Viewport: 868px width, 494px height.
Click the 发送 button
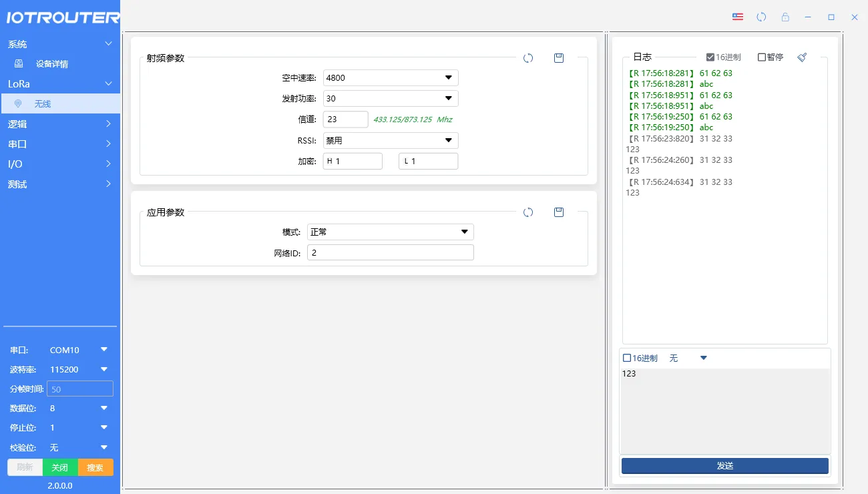724,465
